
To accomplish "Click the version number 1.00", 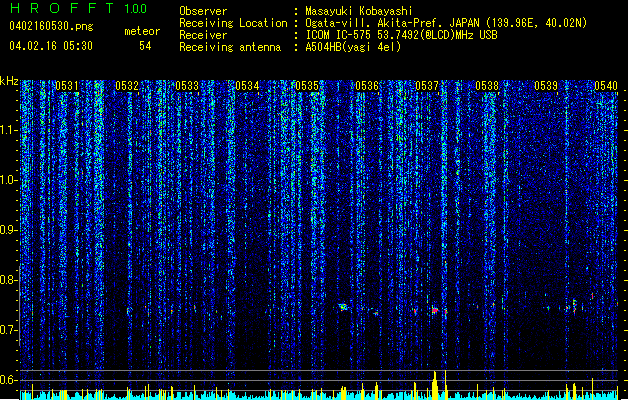I will (x=136, y=9).
